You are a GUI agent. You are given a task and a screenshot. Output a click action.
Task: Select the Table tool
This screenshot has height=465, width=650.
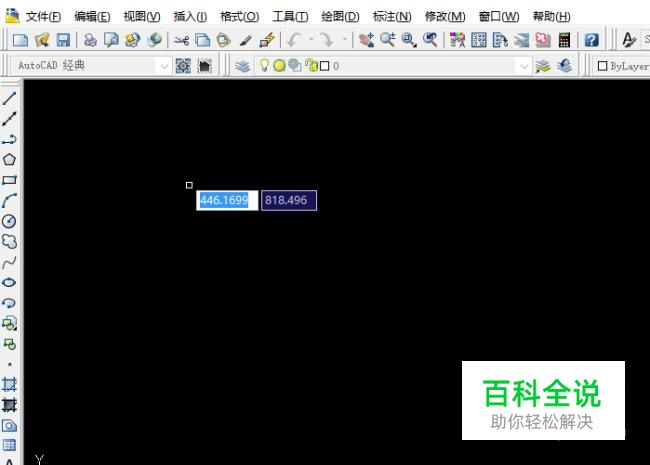click(9, 445)
